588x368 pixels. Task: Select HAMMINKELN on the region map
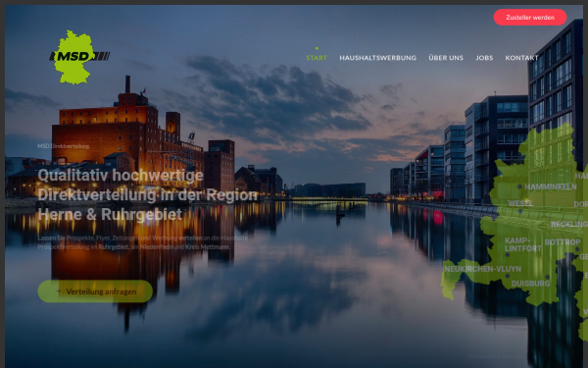point(551,186)
